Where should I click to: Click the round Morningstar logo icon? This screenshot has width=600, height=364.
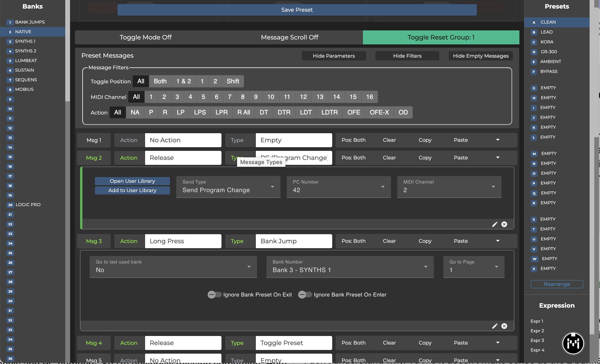tap(573, 343)
